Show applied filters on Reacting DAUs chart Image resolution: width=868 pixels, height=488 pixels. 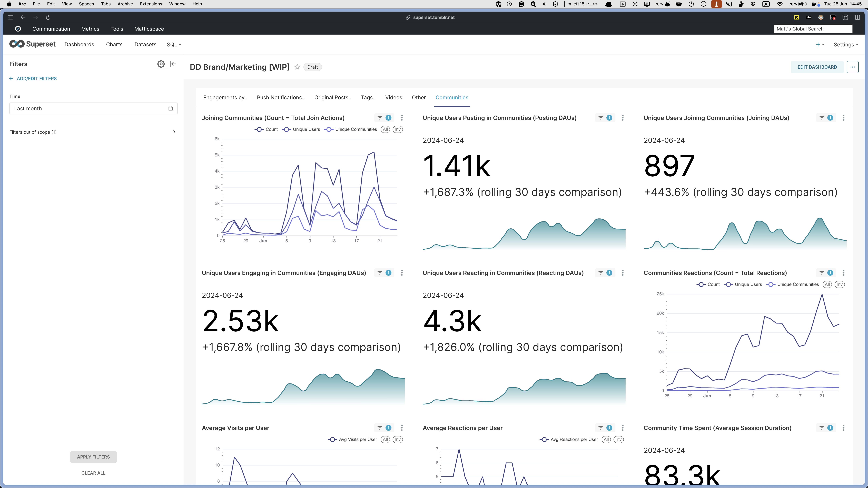pos(605,273)
